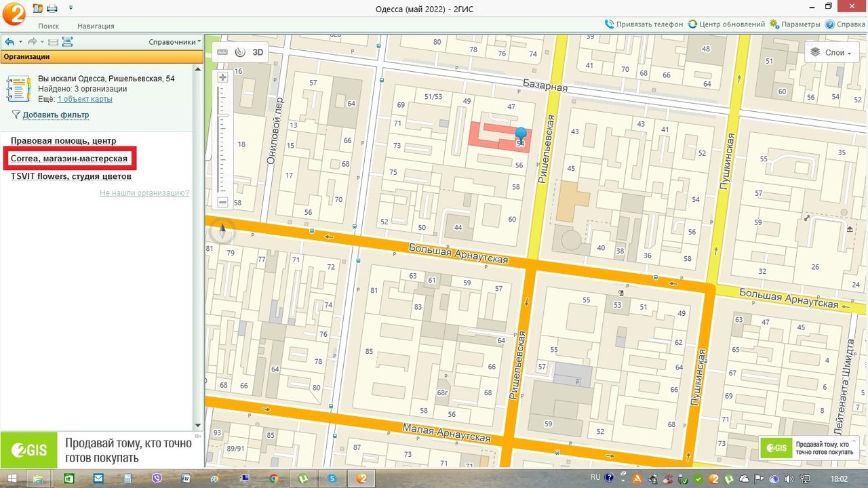Switch to the Поиск tab
This screenshot has height=488, width=868.
point(49,26)
